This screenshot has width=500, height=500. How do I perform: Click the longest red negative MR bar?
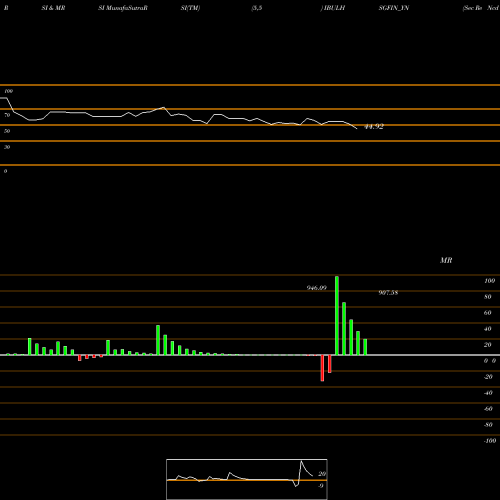click(322, 368)
